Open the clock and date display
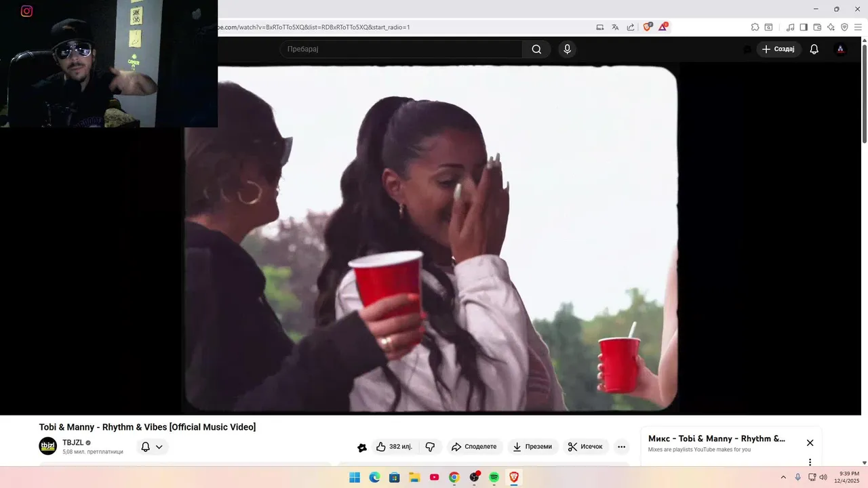868x488 pixels. click(x=848, y=477)
